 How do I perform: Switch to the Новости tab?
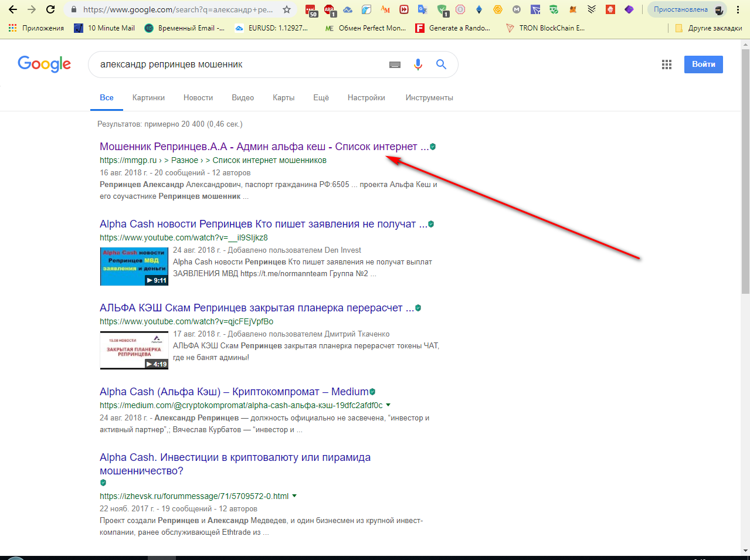[198, 98]
